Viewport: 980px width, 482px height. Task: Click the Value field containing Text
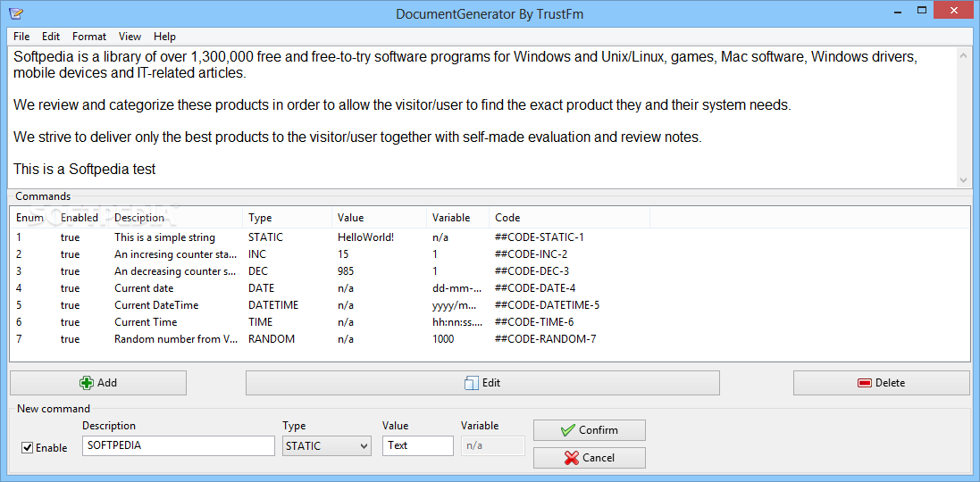(x=418, y=445)
